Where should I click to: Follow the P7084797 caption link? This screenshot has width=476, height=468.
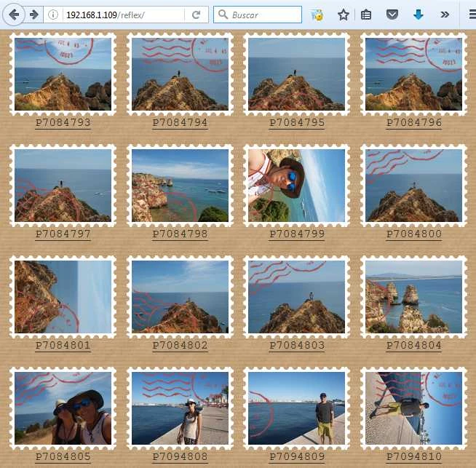[x=63, y=234]
